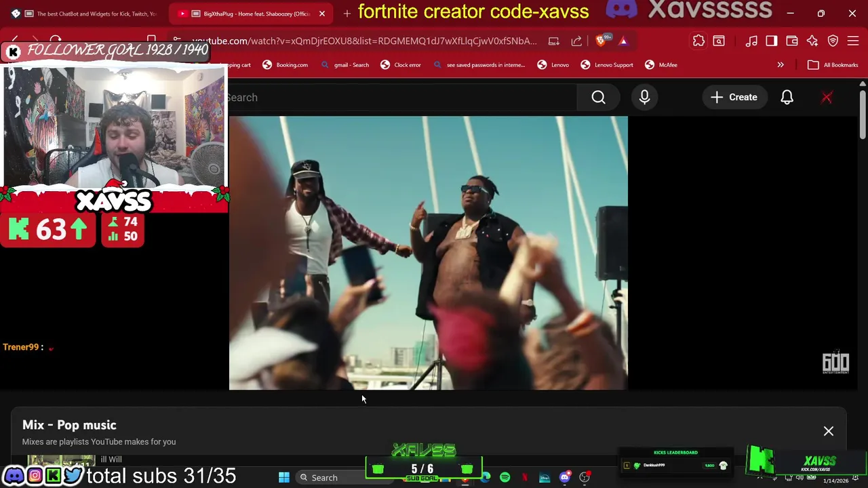Open the McAfee bookmark
The image size is (868, 488).
(661, 65)
